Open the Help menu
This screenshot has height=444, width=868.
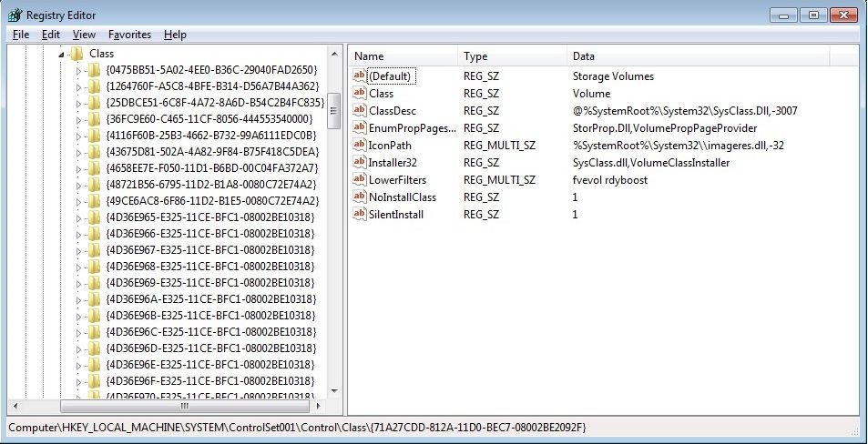(175, 35)
